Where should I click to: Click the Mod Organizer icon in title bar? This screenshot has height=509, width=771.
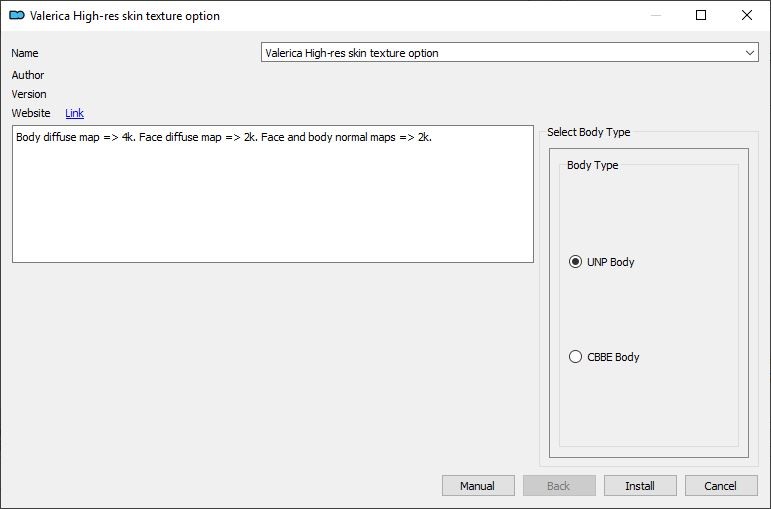pos(17,16)
